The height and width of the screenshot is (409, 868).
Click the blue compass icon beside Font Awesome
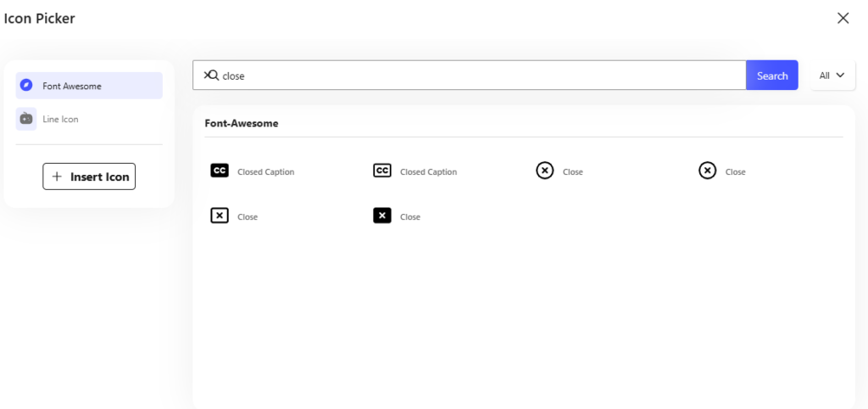(x=26, y=86)
